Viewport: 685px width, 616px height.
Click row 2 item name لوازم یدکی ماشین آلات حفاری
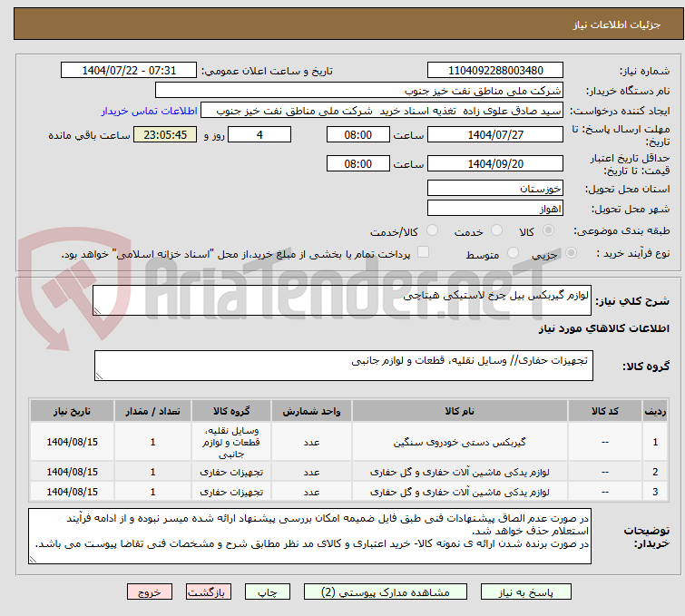[460, 473]
